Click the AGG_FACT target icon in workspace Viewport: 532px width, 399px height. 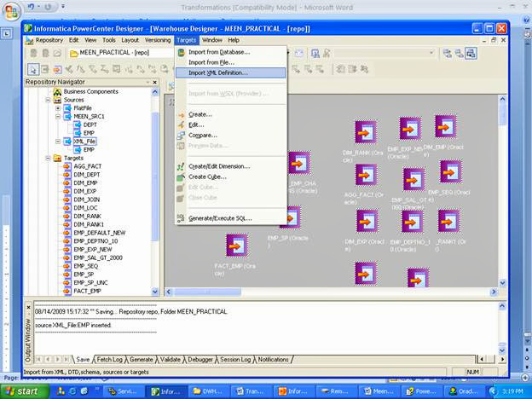pos(366,175)
